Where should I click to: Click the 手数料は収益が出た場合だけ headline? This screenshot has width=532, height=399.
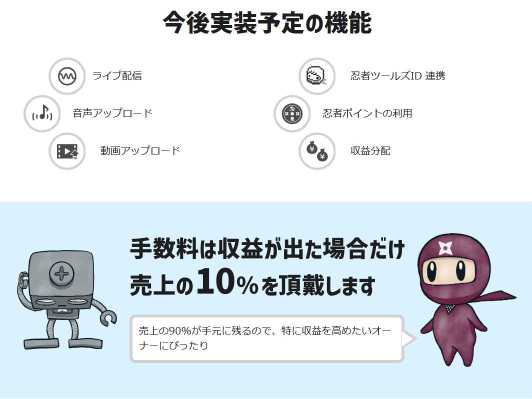[267, 248]
